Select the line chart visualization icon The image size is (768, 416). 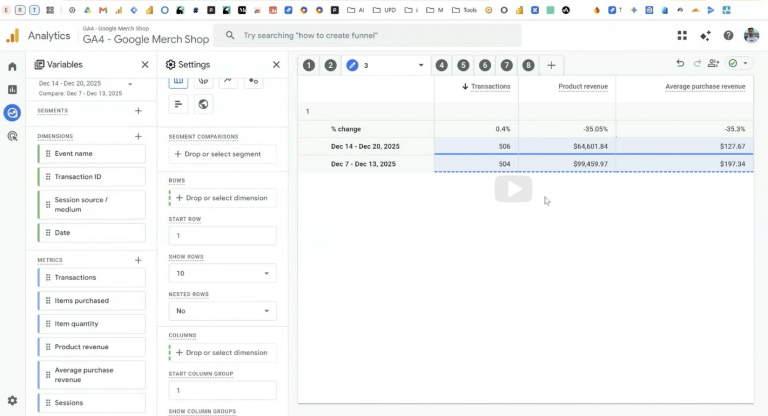(x=228, y=81)
